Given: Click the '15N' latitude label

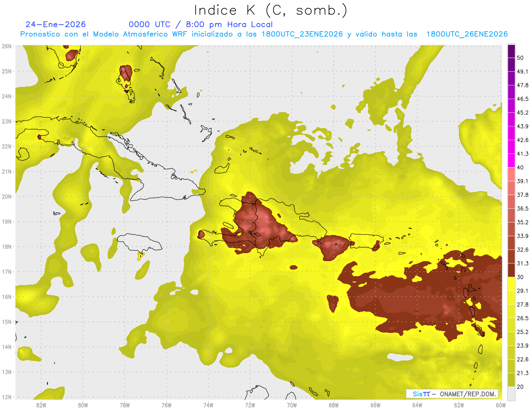Looking at the screenshot, I should (6, 322).
